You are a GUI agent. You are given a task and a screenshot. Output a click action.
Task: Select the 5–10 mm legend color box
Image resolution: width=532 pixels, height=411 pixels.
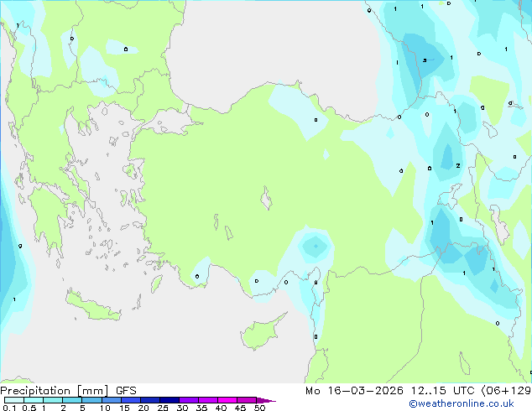[x=92, y=400]
